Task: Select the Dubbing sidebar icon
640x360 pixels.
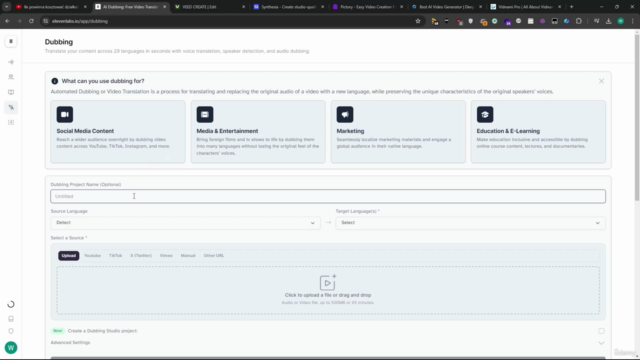Action: [11, 107]
